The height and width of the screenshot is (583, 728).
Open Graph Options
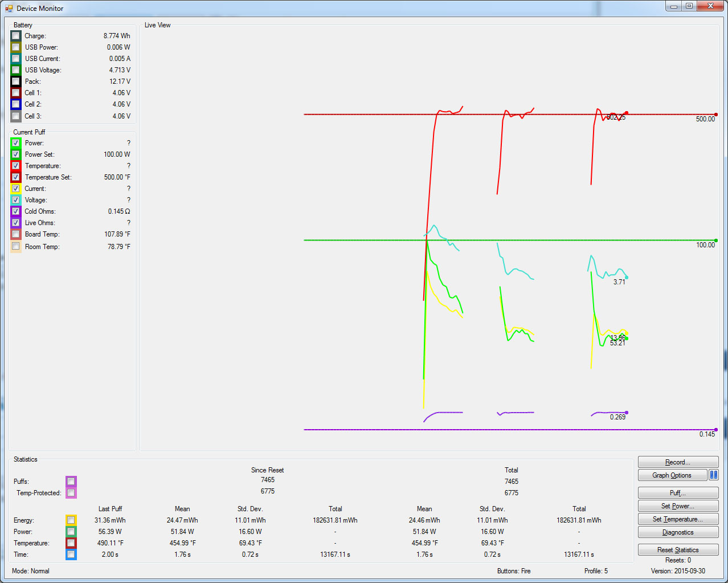point(672,475)
